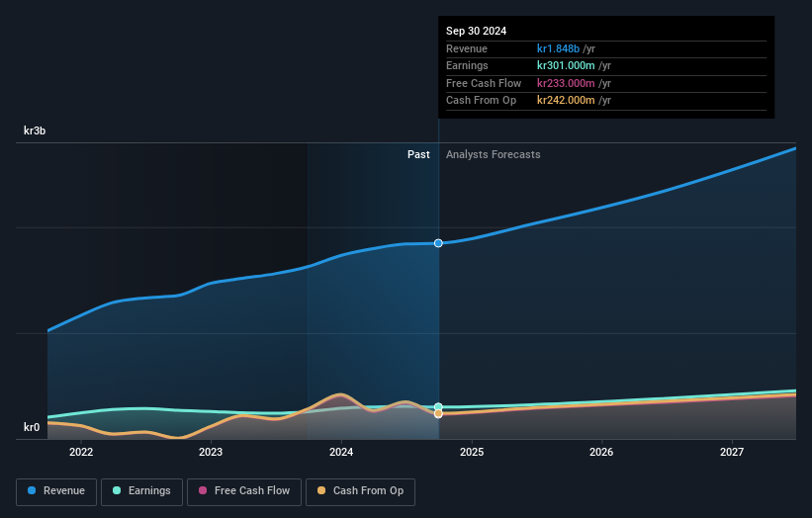Click the 2027 x-axis label

click(732, 453)
